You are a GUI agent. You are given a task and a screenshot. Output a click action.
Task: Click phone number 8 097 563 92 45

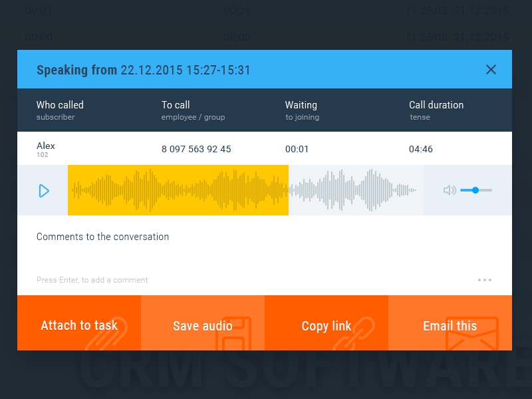[196, 149]
